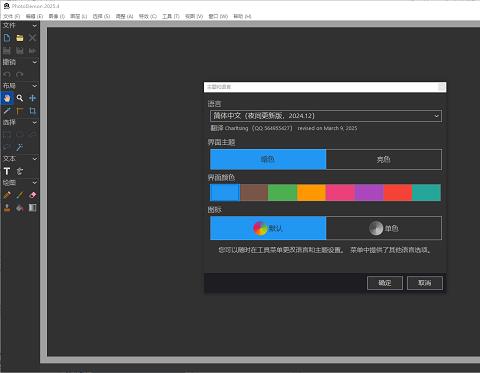Select the Crop tool
480x373 pixels.
32,111
